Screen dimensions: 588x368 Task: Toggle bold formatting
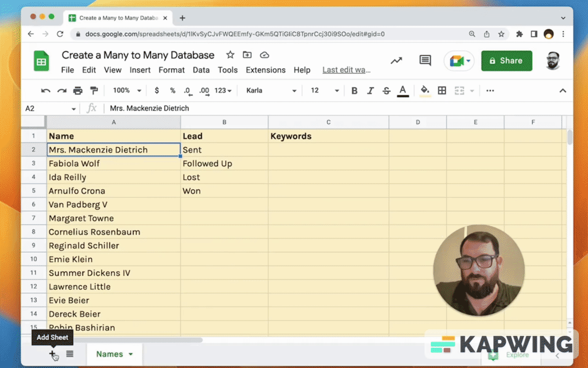coord(354,91)
